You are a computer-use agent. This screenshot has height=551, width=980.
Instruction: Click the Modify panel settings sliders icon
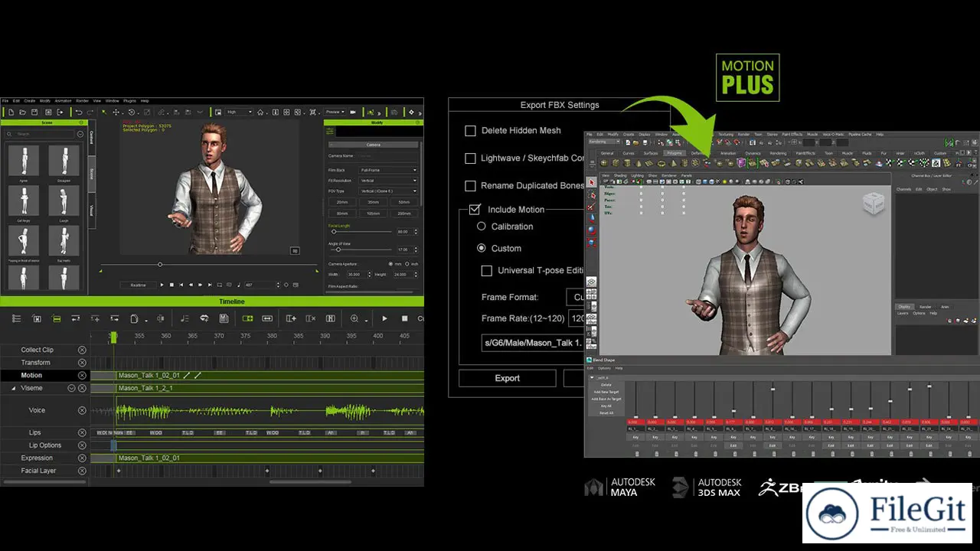[x=330, y=131]
